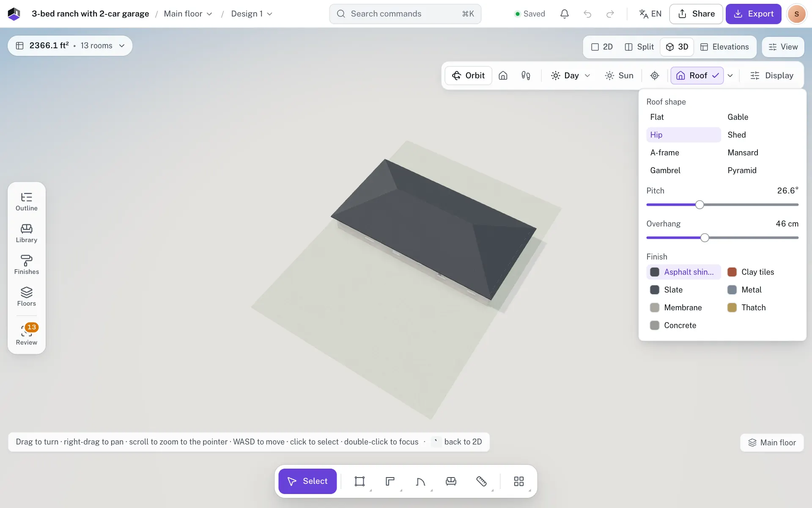The image size is (812, 508).
Task: Open the Main floor breadcrumb dropdown
Action: pos(188,14)
